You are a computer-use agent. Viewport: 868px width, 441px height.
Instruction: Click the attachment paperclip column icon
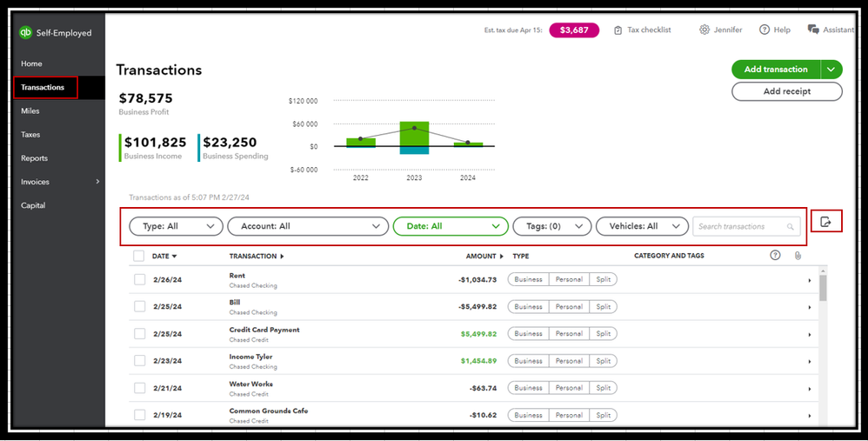pyautogui.click(x=798, y=256)
